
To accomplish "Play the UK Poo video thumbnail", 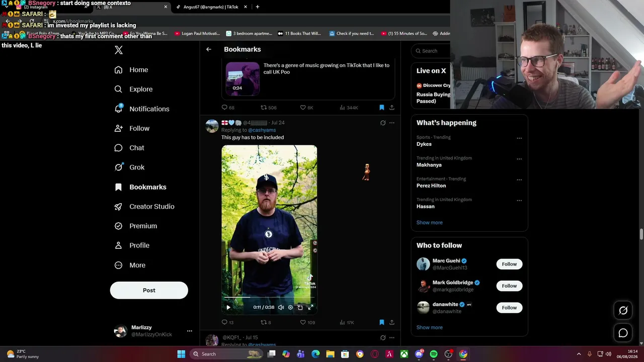I will click(x=243, y=78).
